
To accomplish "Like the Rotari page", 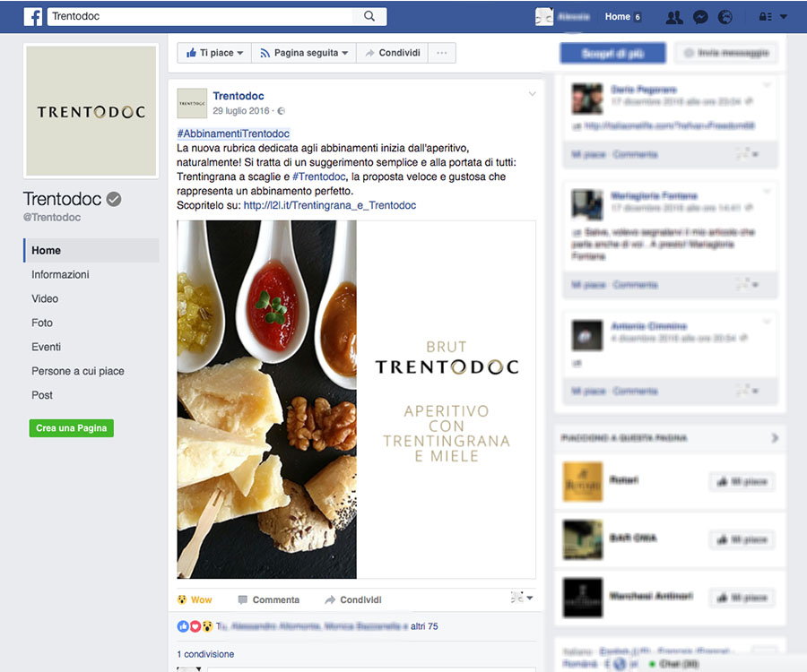I will click(742, 482).
